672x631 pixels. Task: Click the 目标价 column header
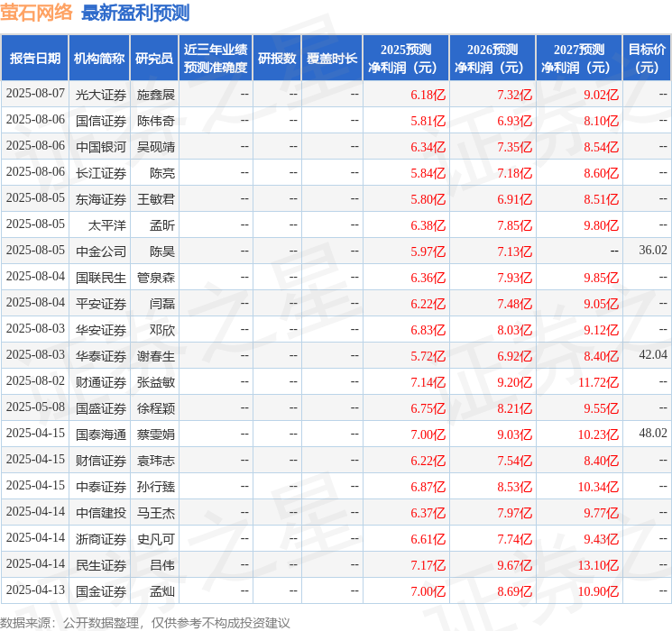646,59
